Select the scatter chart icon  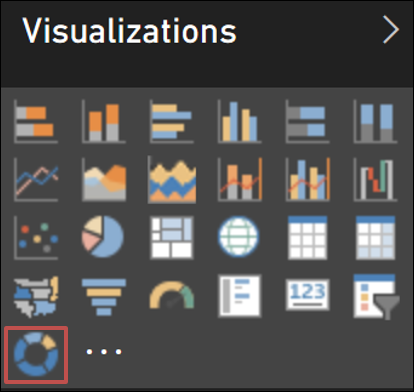click(36, 238)
